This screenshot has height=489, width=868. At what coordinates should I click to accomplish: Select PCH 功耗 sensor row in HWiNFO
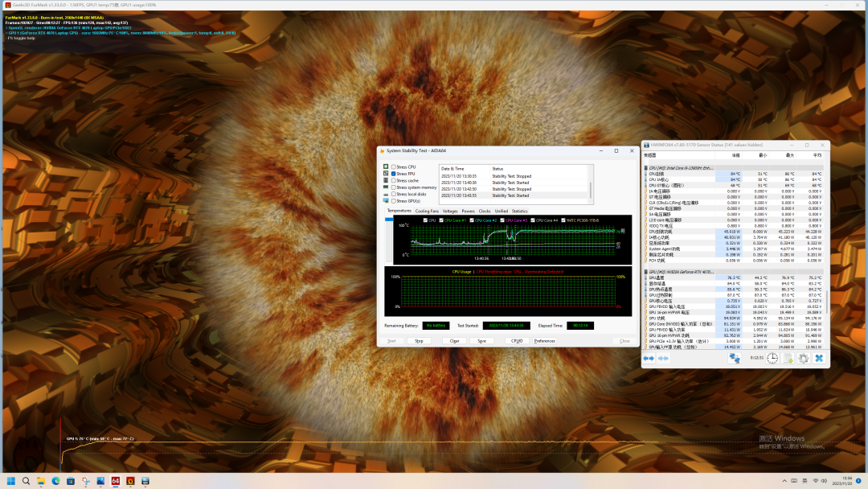(734, 261)
